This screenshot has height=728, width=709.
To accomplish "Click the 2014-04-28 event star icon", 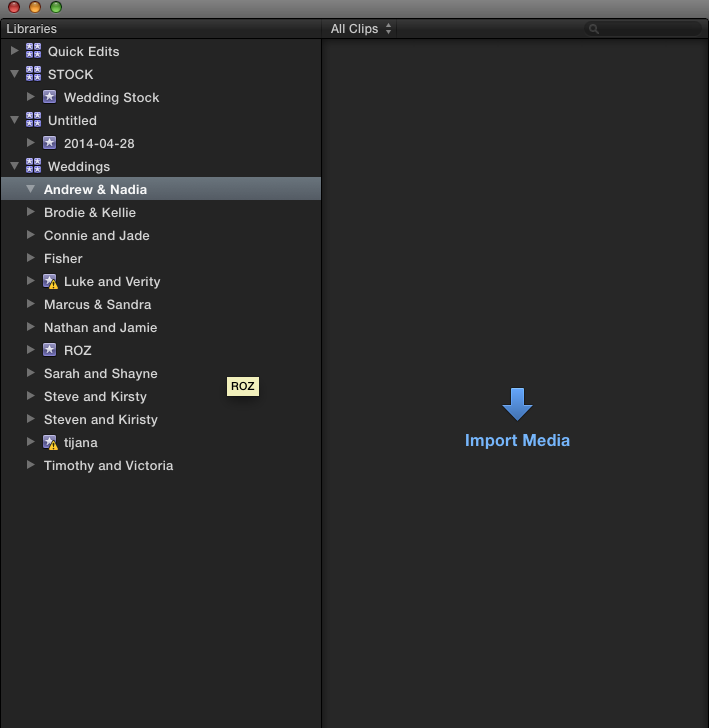I will [x=49, y=143].
